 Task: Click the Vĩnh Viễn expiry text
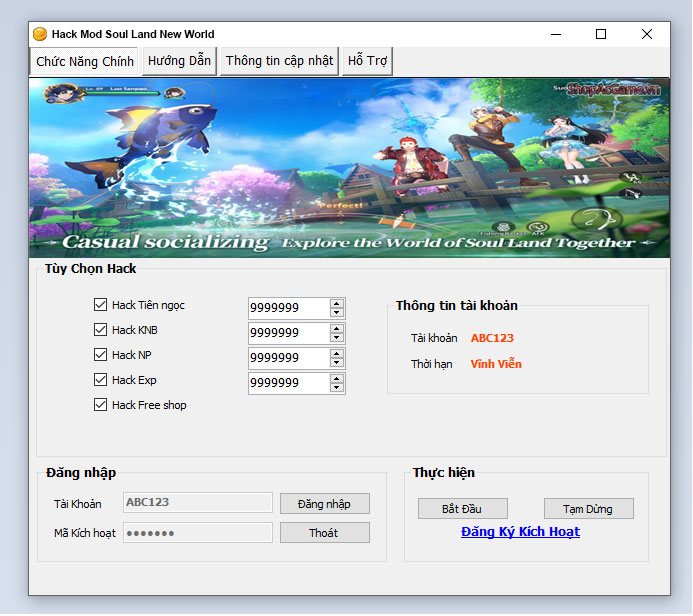(x=496, y=364)
